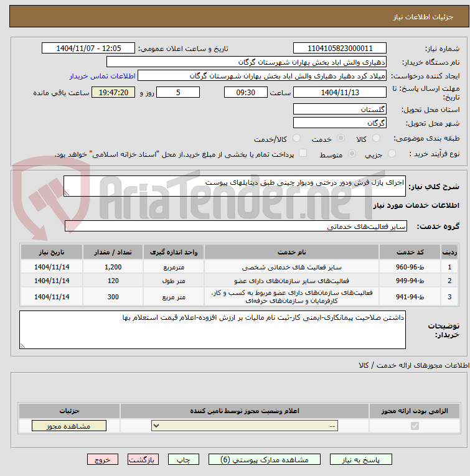The width and height of the screenshot is (470, 476).
Task: Click the شهر محل تحویل field گرگان
Action: (340, 123)
